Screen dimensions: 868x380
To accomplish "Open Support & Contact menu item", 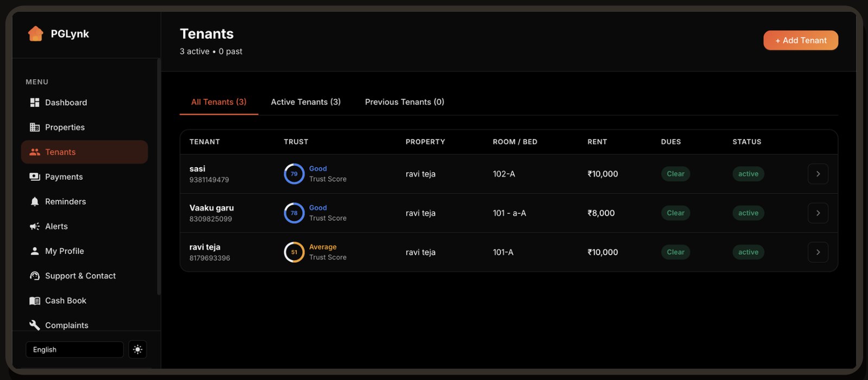I will coord(84,276).
